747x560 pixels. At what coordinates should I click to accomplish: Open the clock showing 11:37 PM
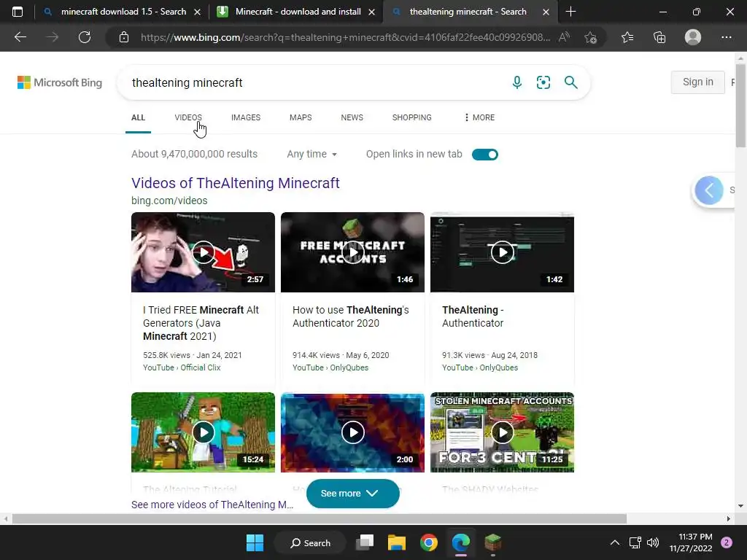[691, 542]
